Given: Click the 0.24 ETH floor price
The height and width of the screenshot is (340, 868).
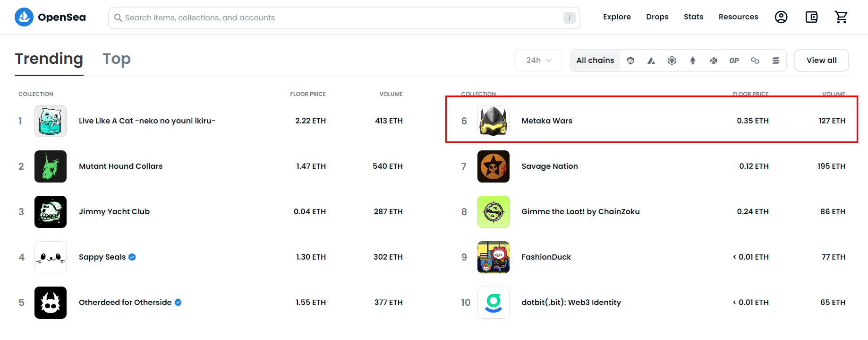Looking at the screenshot, I should point(753,212).
